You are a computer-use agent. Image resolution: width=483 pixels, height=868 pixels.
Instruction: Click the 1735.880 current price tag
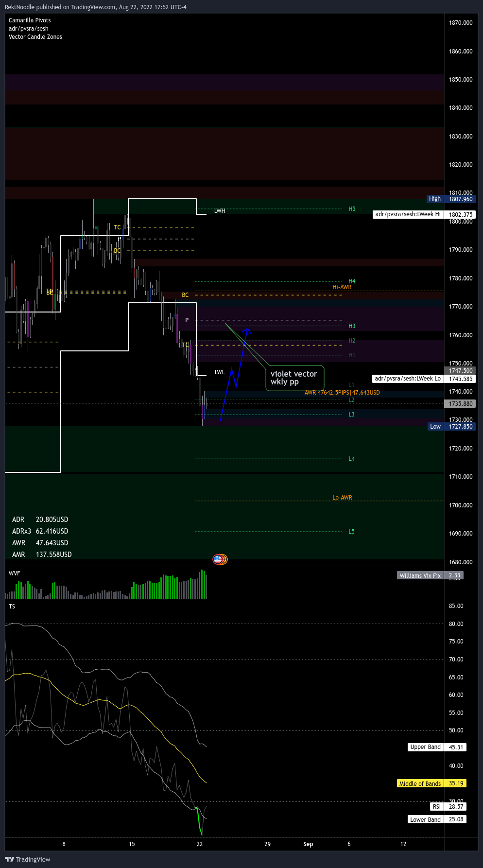coord(461,404)
